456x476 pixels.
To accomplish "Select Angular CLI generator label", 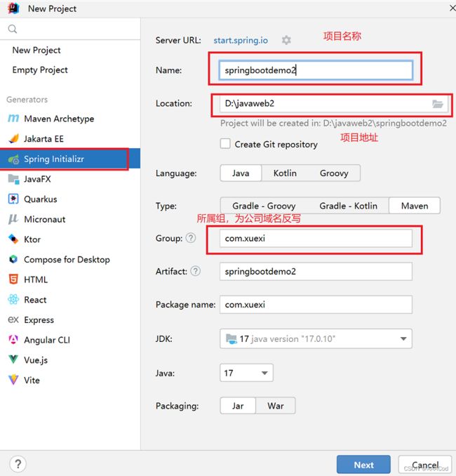I will pos(47,340).
